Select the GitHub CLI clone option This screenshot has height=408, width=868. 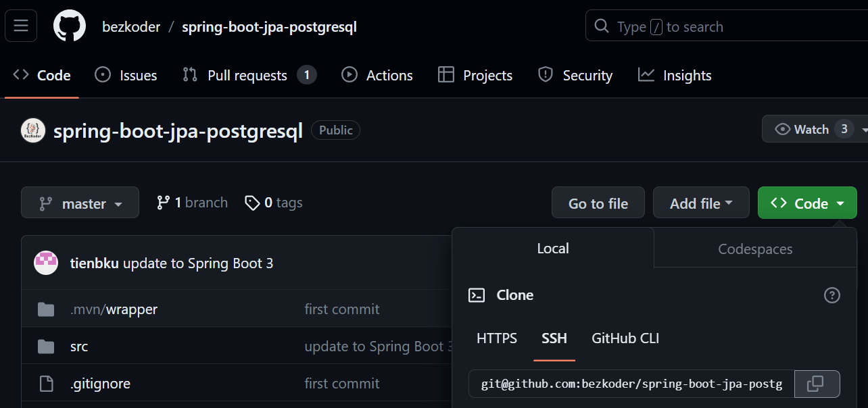625,338
